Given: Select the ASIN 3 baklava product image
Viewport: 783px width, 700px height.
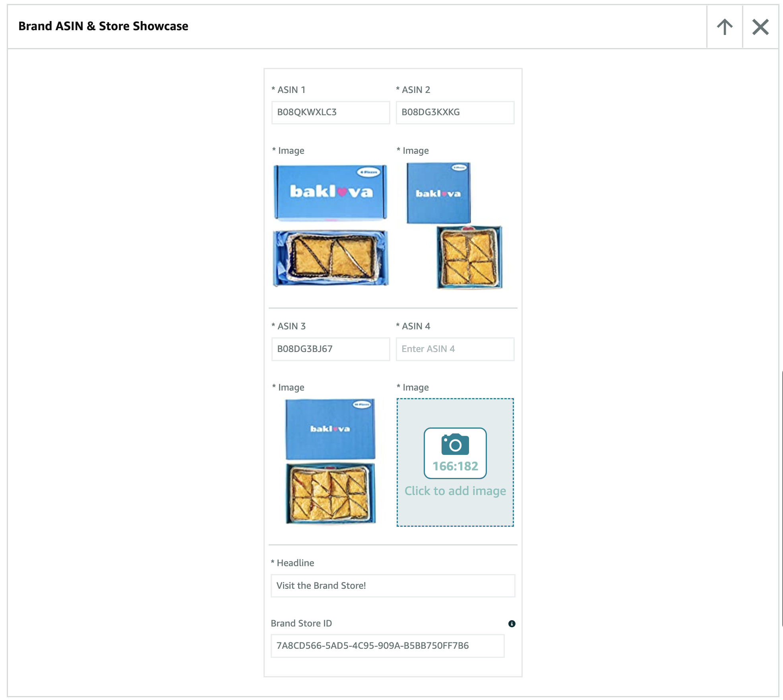Looking at the screenshot, I should [330, 462].
